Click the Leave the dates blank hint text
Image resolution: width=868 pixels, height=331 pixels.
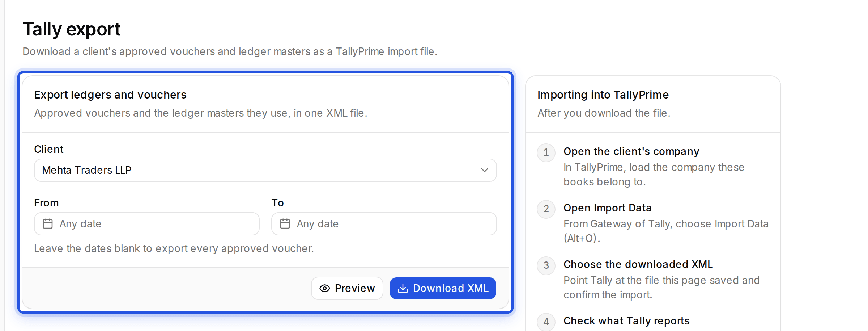pyautogui.click(x=174, y=248)
